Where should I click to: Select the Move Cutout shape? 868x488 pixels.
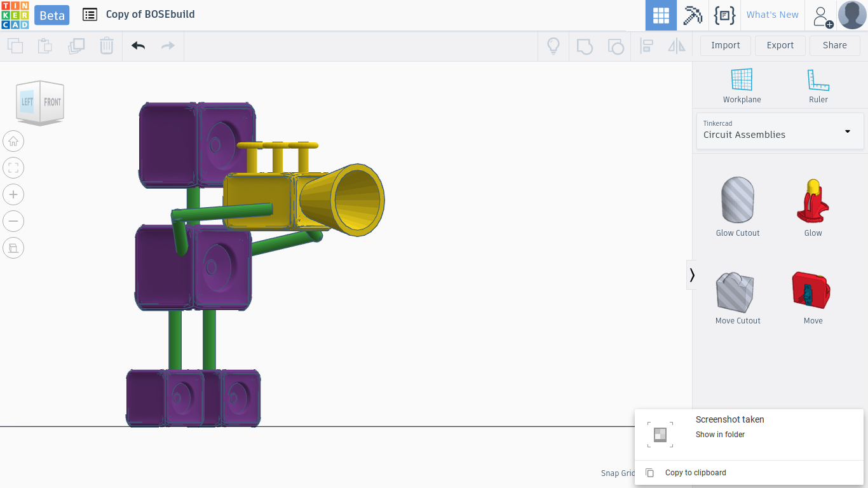pyautogui.click(x=738, y=297)
